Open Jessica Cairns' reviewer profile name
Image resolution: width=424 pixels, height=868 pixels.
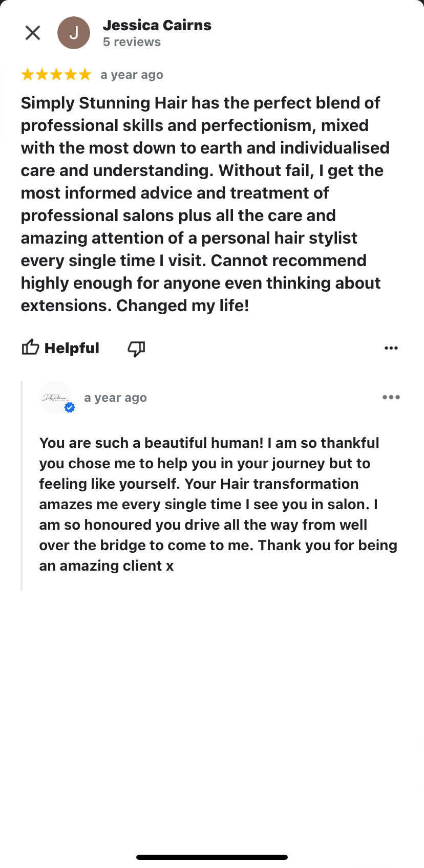157,25
